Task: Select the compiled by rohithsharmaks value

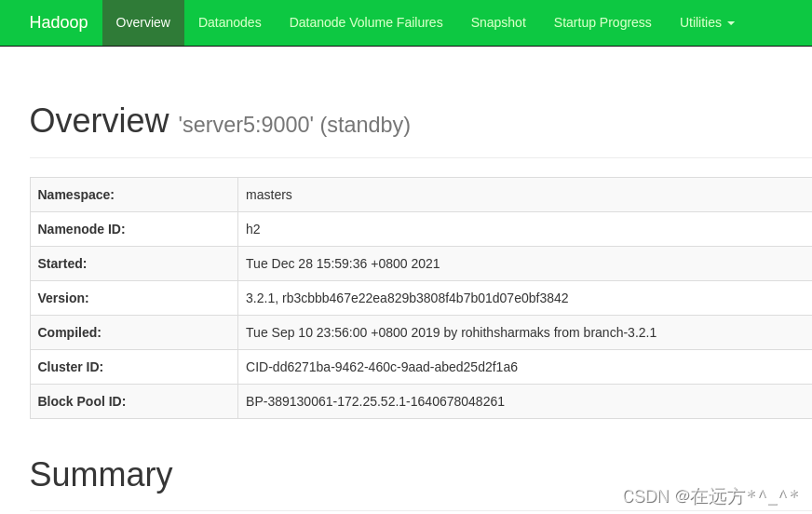Action: point(451,332)
